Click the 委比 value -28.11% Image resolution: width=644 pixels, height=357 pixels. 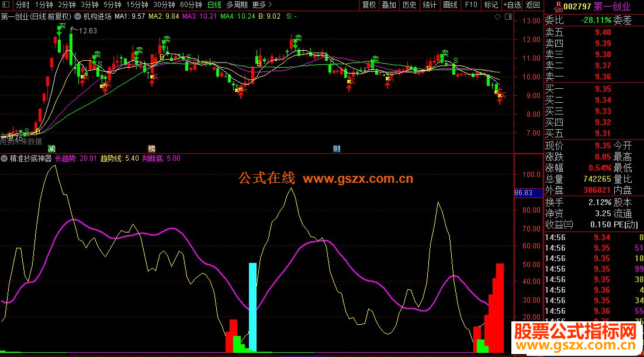coord(596,20)
